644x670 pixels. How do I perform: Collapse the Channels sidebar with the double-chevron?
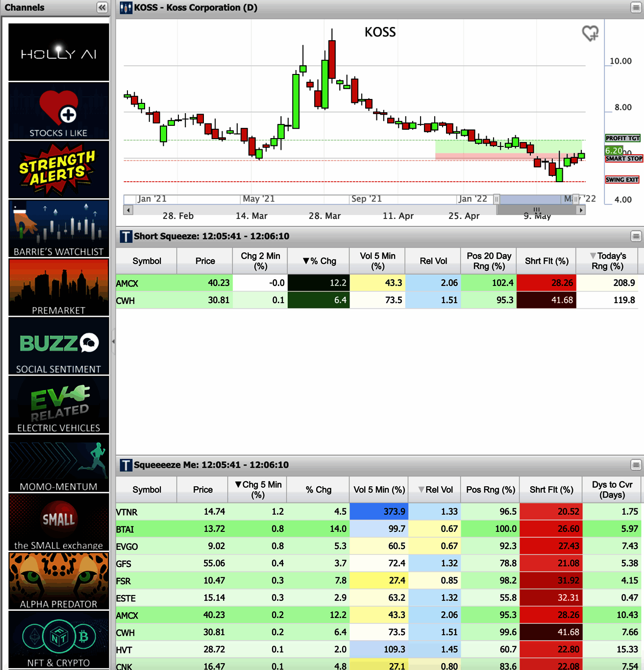[101, 7]
